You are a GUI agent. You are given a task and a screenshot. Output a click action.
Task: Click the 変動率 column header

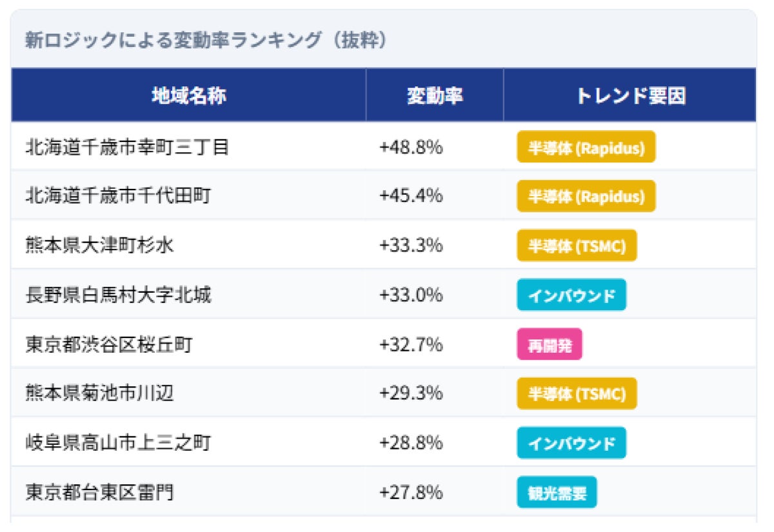(434, 96)
